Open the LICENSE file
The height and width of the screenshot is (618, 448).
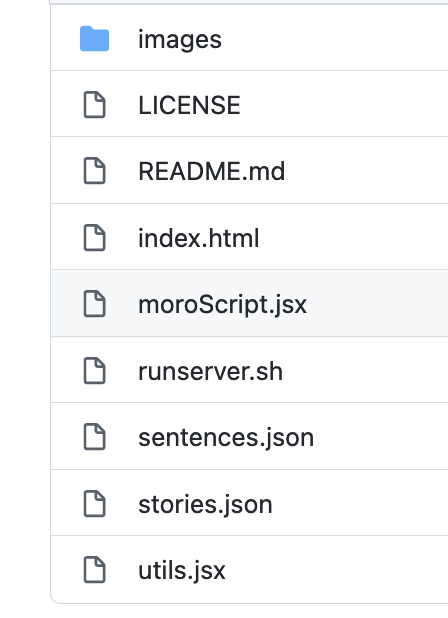click(189, 105)
